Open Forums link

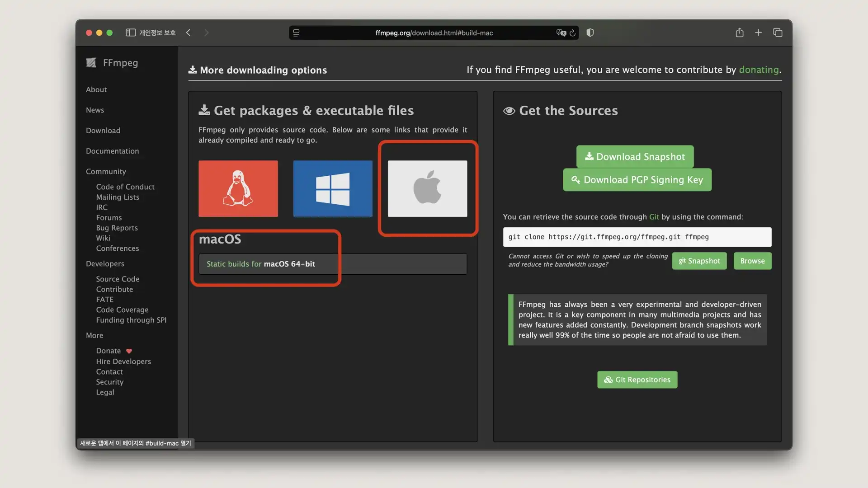(x=109, y=218)
